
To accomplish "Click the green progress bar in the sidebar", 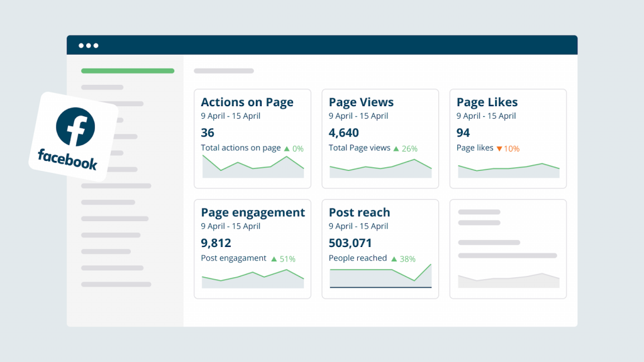I will 128,70.
